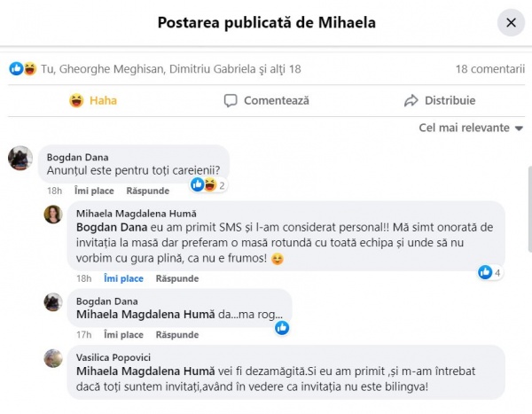Close the post dialog with X button
This screenshot has height=414, width=532.
511,22
